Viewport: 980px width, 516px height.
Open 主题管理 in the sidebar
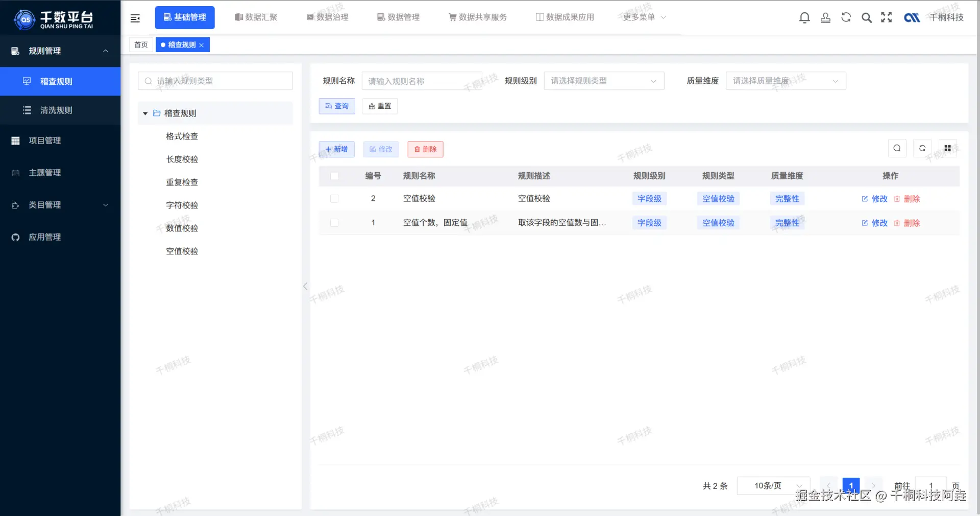(x=60, y=173)
